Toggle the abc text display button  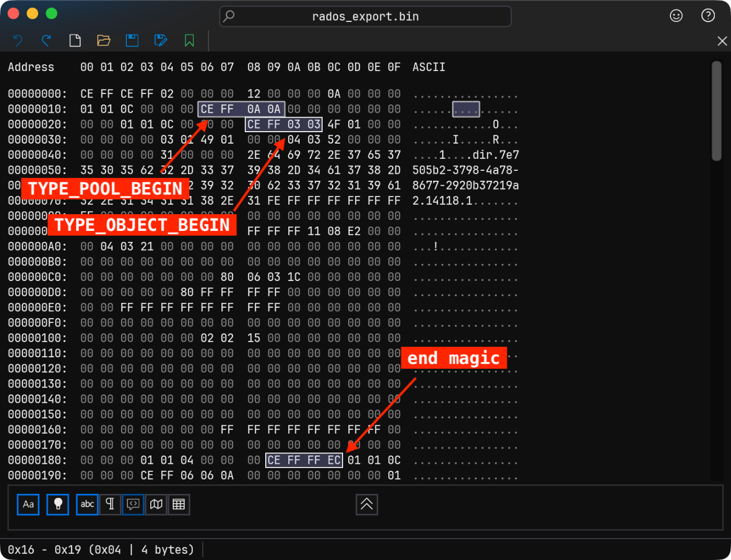click(87, 505)
